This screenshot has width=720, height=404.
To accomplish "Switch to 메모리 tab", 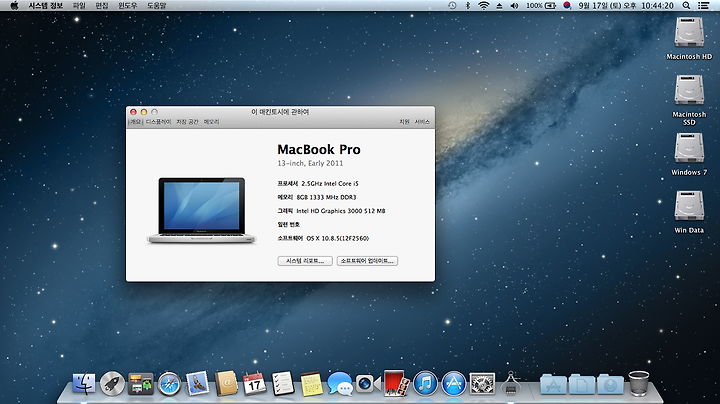I will (211, 122).
